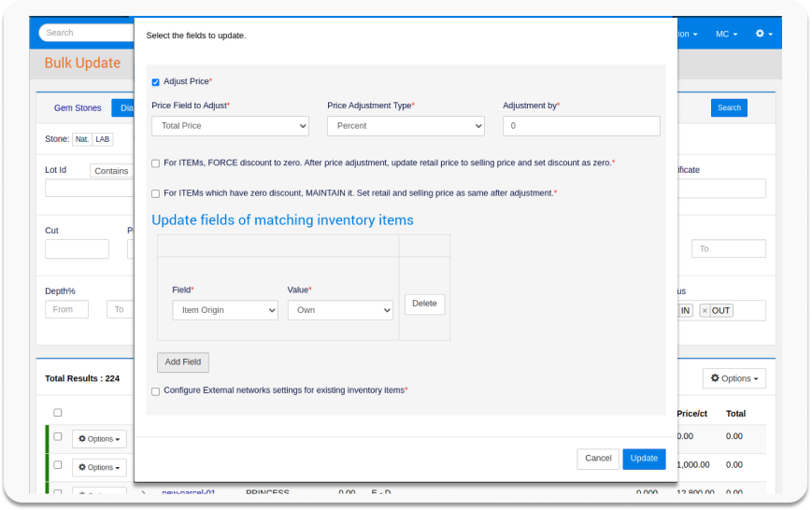Cancel the bulk update dialog

click(x=598, y=459)
